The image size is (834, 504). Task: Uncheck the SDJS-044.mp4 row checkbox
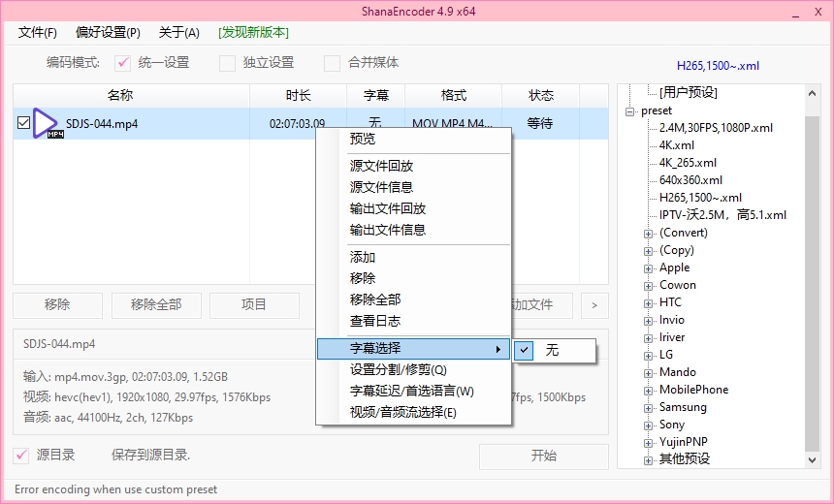coord(23,123)
